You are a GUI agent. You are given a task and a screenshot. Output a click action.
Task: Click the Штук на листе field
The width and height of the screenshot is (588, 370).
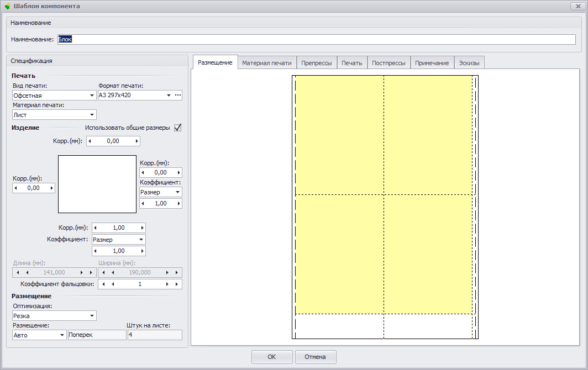(155, 335)
